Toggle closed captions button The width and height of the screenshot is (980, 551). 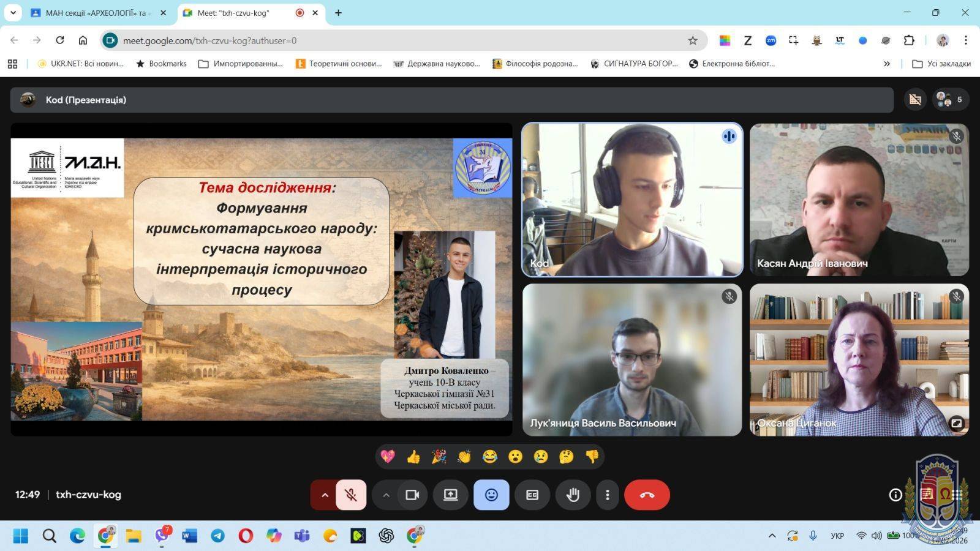tap(532, 495)
